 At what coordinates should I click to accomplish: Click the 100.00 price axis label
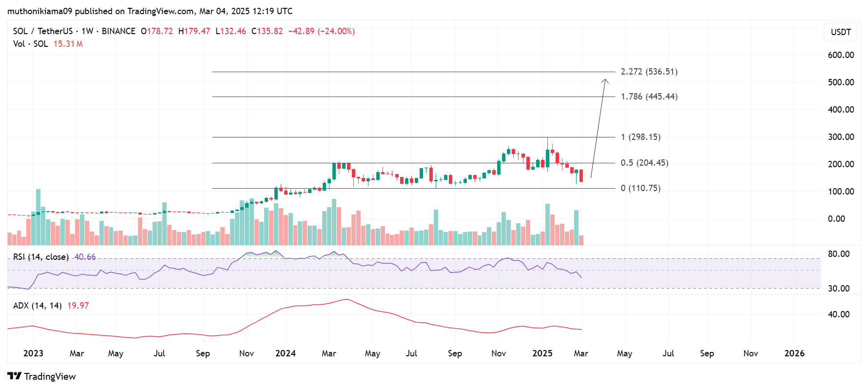[x=841, y=192]
